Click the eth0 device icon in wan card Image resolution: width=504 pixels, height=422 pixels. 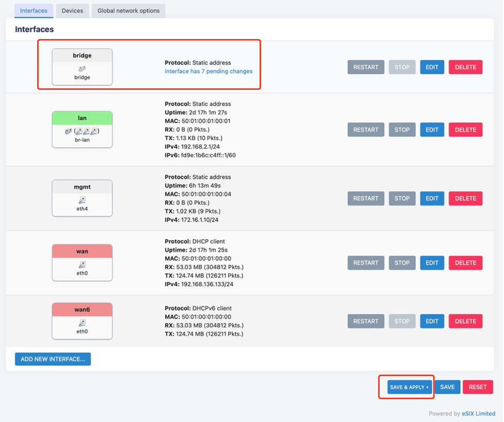click(82, 264)
